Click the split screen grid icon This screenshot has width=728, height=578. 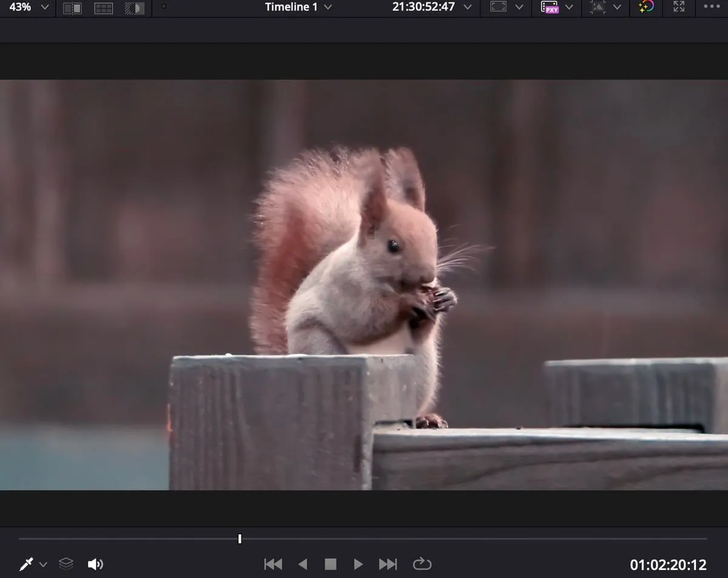pos(104,8)
